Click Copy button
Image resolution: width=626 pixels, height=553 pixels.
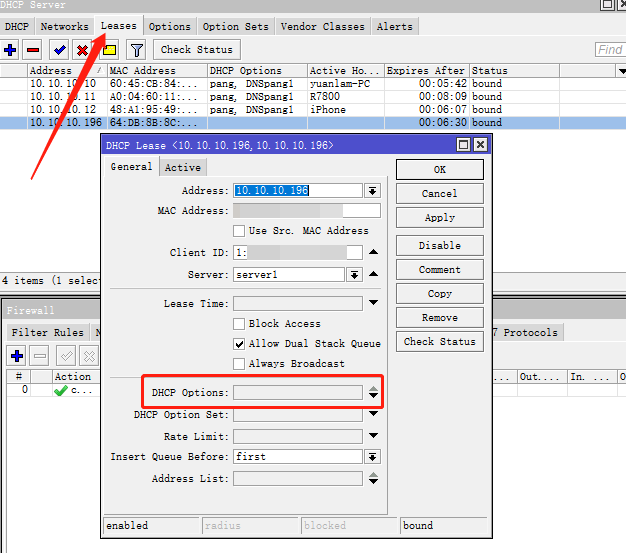pos(440,293)
